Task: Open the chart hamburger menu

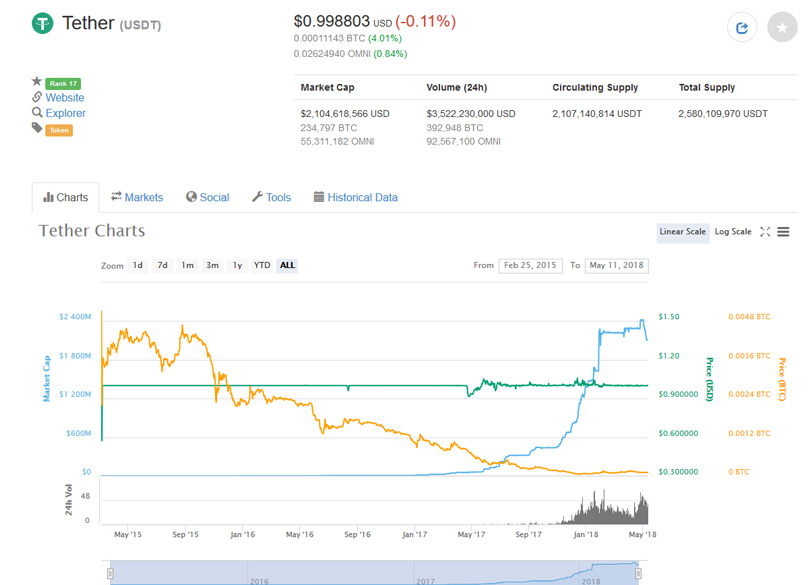Action: (783, 232)
